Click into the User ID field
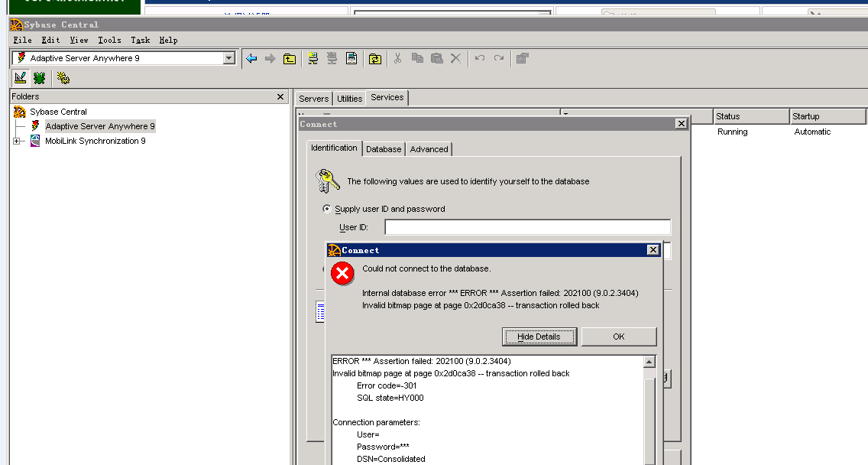The width and height of the screenshot is (868, 465). click(x=527, y=227)
